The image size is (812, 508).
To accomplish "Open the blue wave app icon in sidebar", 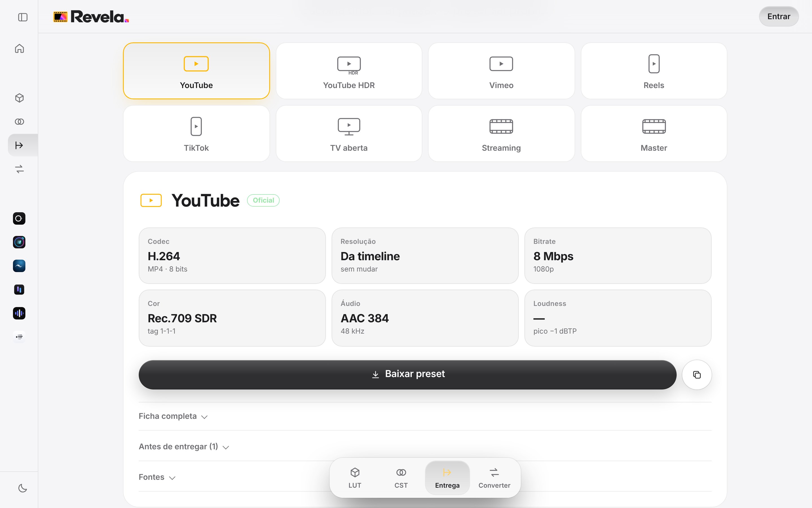I will click(19, 266).
